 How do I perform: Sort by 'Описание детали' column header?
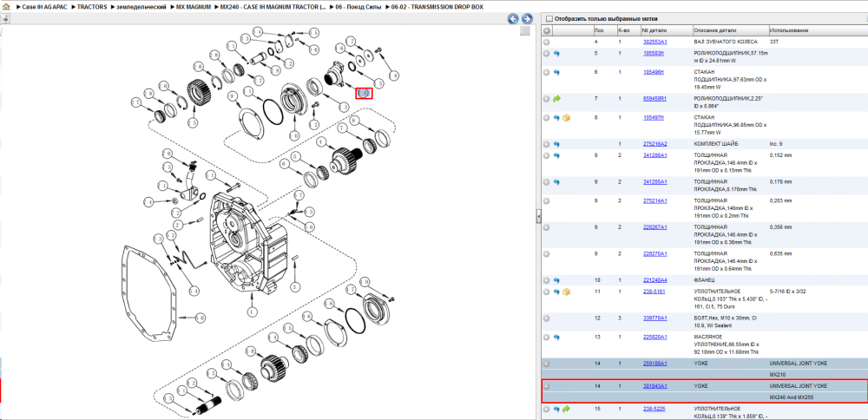point(730,30)
